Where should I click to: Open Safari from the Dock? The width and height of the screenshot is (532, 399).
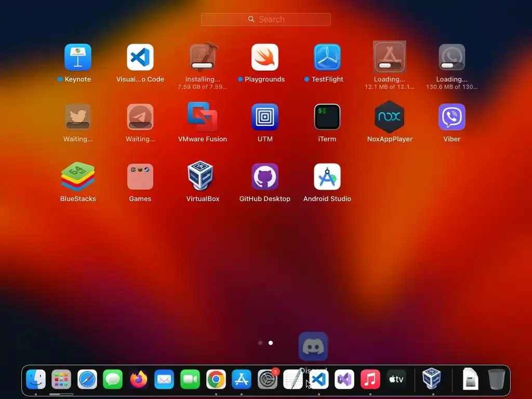87,379
